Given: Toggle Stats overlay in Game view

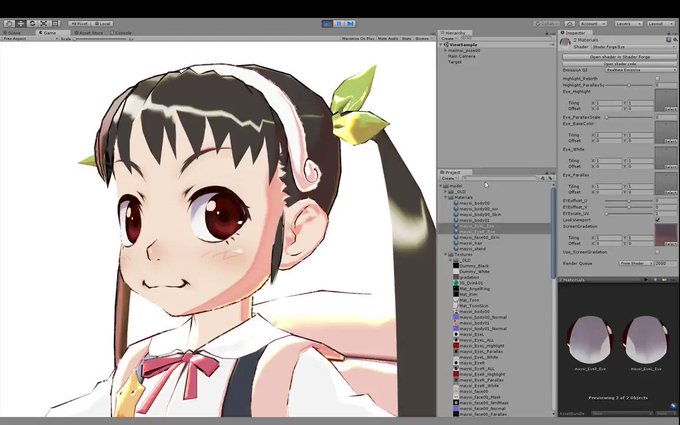Looking at the screenshot, I should click(407, 39).
